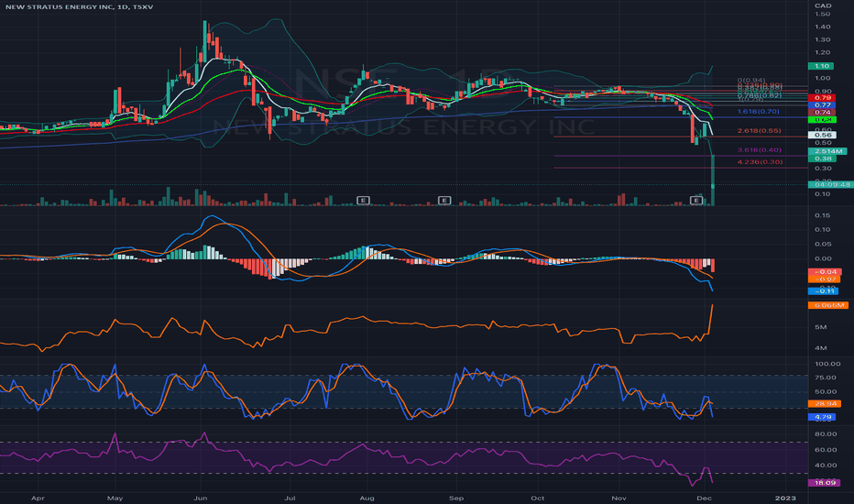Click the blue -0.11 MACD label

pyautogui.click(x=823, y=291)
